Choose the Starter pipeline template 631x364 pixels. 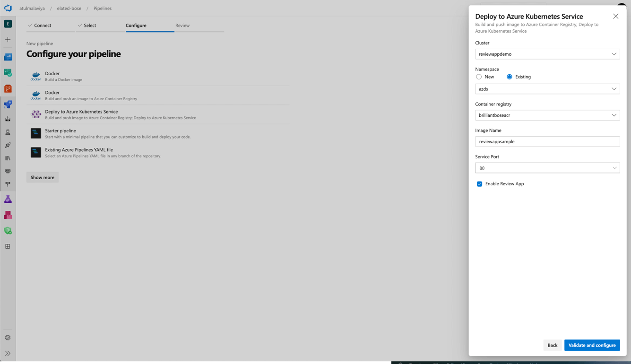pyautogui.click(x=158, y=133)
